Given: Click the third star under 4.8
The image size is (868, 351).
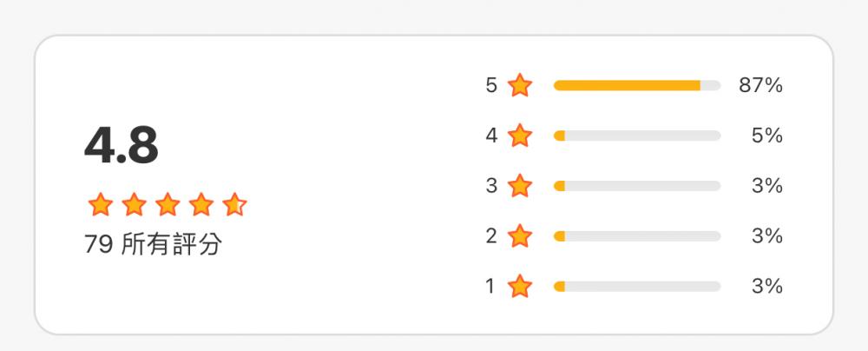Looking at the screenshot, I should click(x=168, y=205).
